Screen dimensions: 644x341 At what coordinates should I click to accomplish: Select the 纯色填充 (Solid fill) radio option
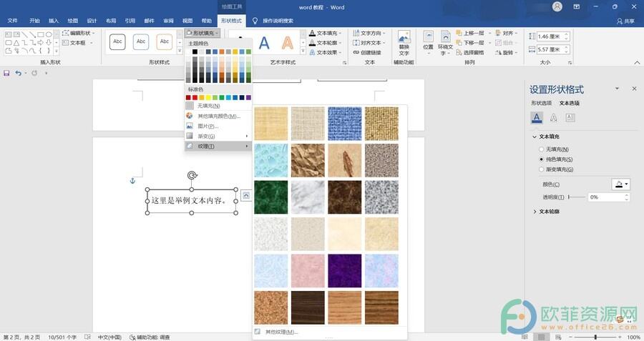(541, 159)
